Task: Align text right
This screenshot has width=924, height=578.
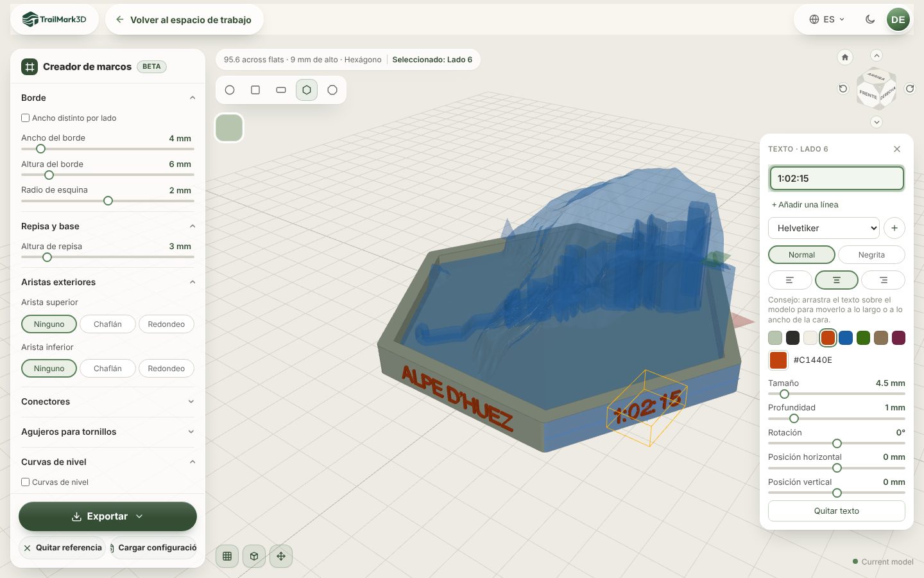Action: [884, 280]
